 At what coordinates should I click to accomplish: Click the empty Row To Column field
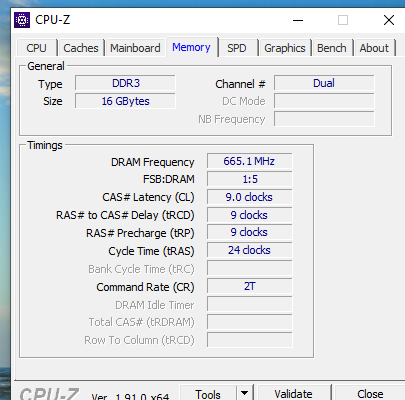click(249, 340)
